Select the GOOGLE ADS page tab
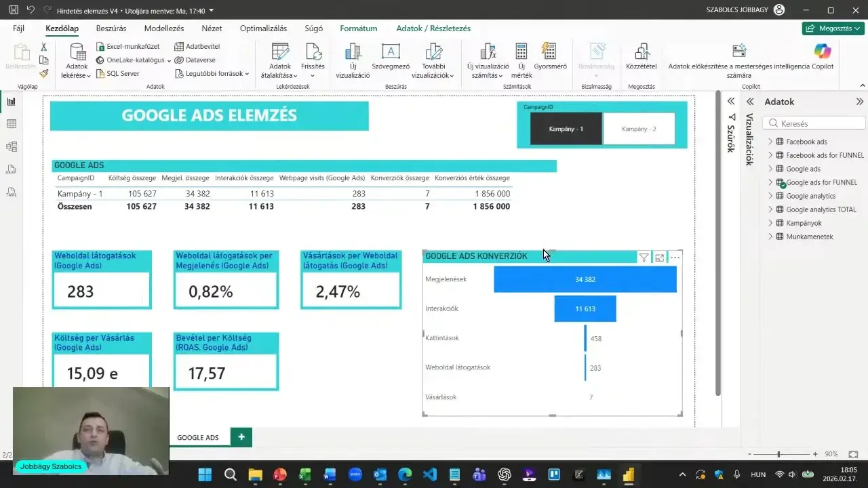This screenshot has height=488, width=868. (x=198, y=437)
